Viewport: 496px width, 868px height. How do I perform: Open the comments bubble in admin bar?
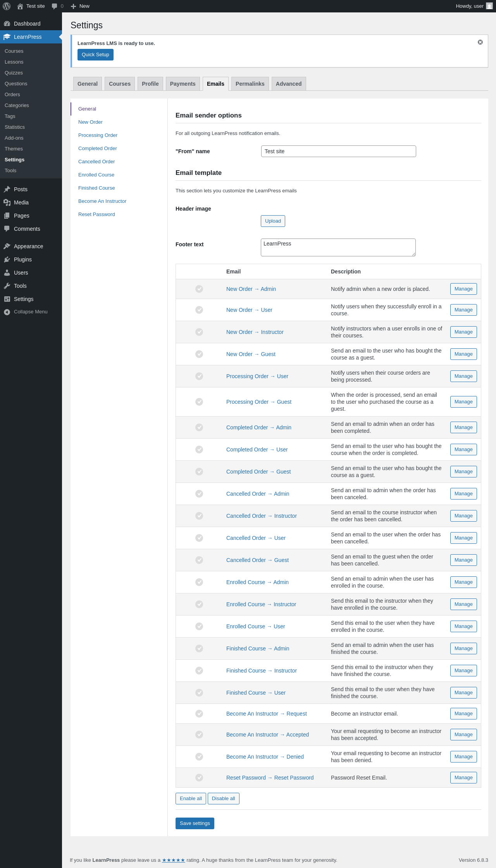click(x=55, y=6)
